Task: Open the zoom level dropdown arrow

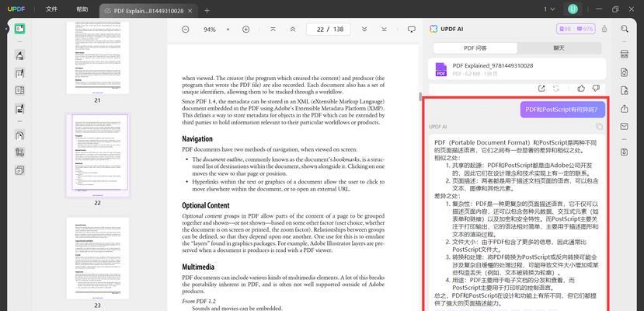Action: coord(228,30)
